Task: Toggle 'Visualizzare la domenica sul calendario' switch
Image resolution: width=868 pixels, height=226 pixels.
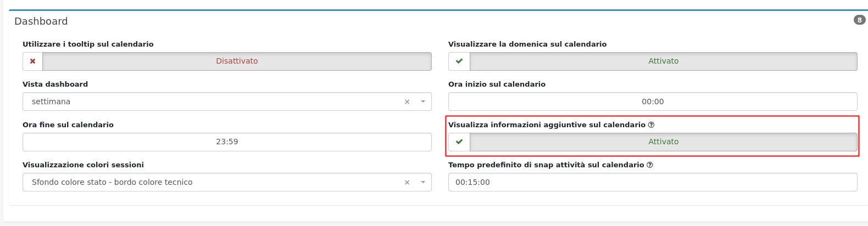Action: pyautogui.click(x=663, y=61)
